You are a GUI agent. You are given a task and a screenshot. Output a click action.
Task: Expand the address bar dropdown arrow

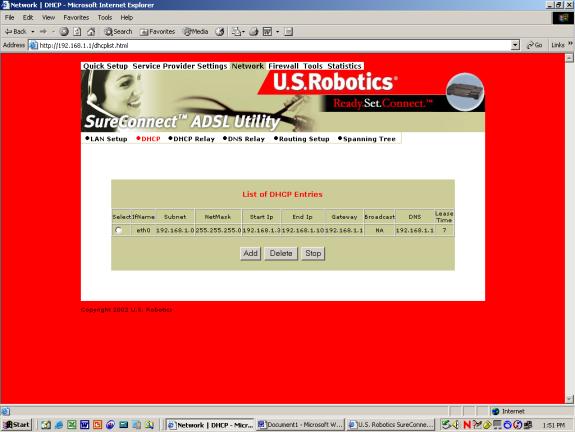click(515, 45)
